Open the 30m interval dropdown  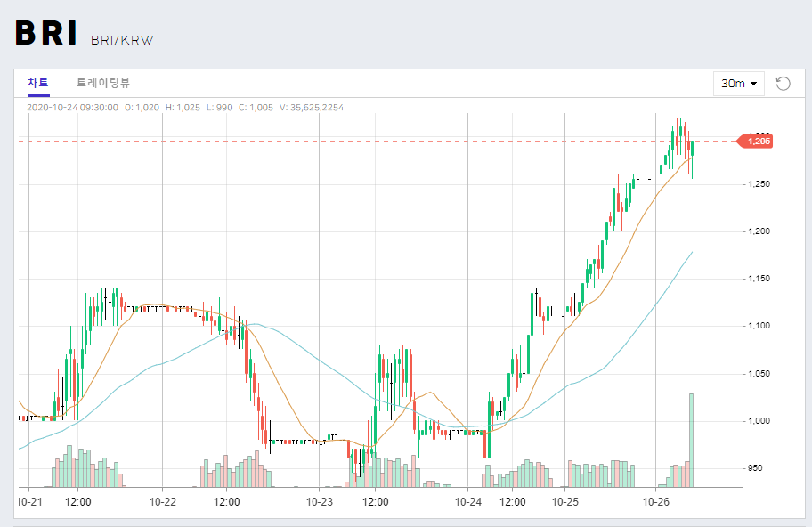click(x=739, y=84)
